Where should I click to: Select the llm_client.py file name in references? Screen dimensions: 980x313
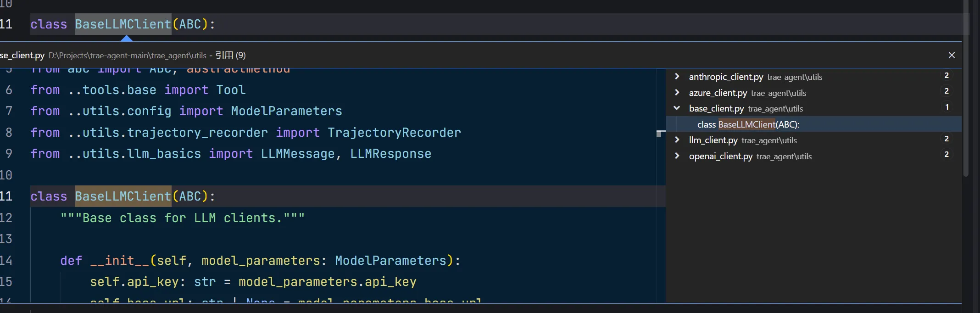pyautogui.click(x=713, y=140)
